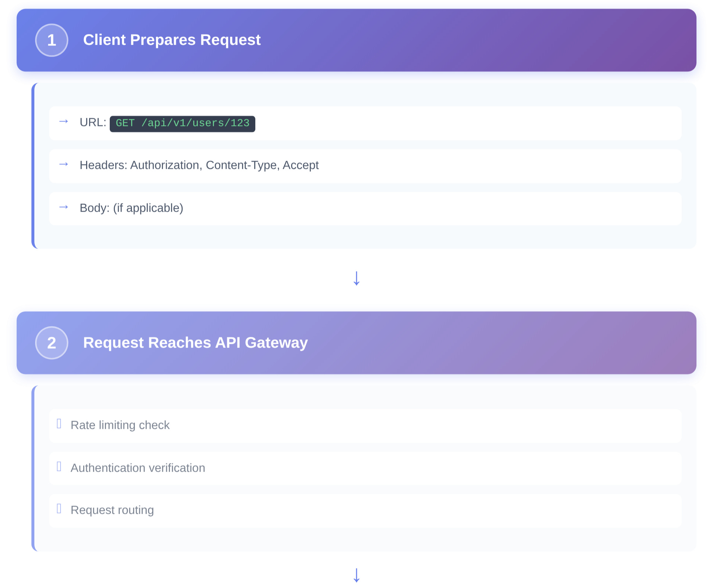The image size is (712, 588).
Task: Click arrow bullet beside Body item
Action: tap(64, 207)
